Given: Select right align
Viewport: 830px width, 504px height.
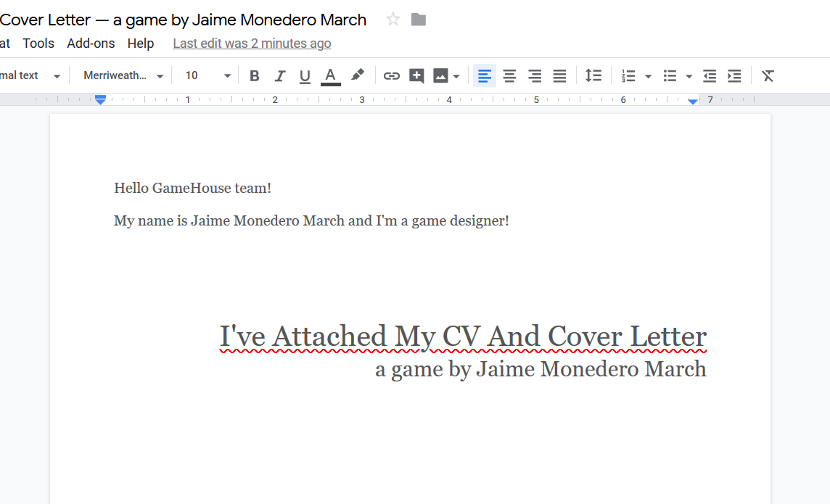Looking at the screenshot, I should (x=535, y=75).
